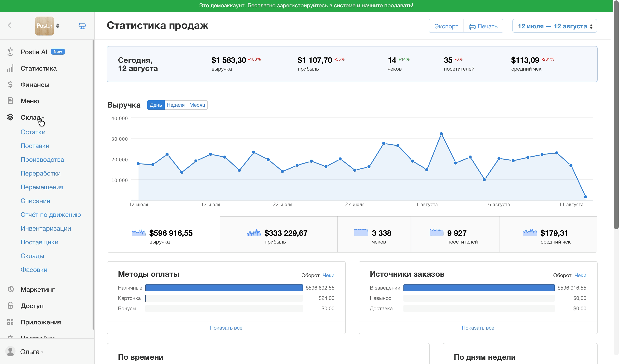Click the Наличные payment bar
The width and height of the screenshot is (620, 364).
224,288
